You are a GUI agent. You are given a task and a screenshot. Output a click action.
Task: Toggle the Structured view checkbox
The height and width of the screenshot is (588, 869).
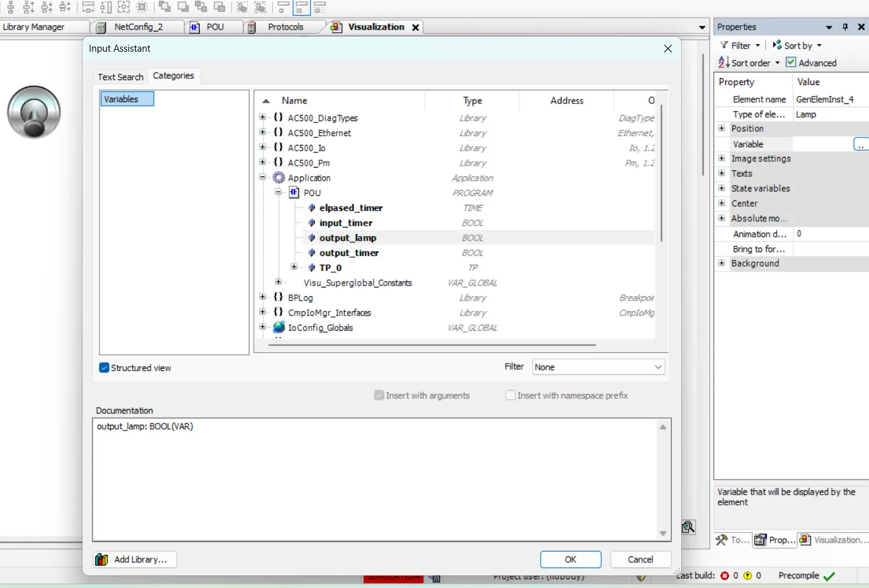[104, 367]
